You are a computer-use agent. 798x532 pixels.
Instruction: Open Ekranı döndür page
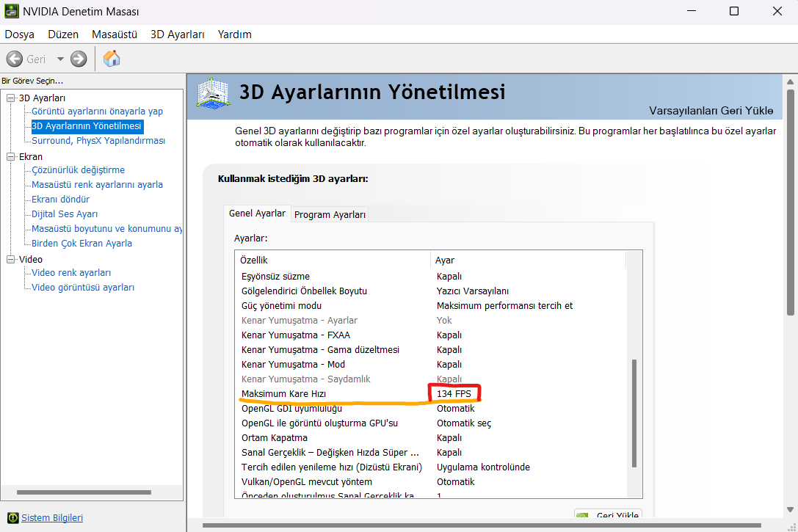click(60, 200)
